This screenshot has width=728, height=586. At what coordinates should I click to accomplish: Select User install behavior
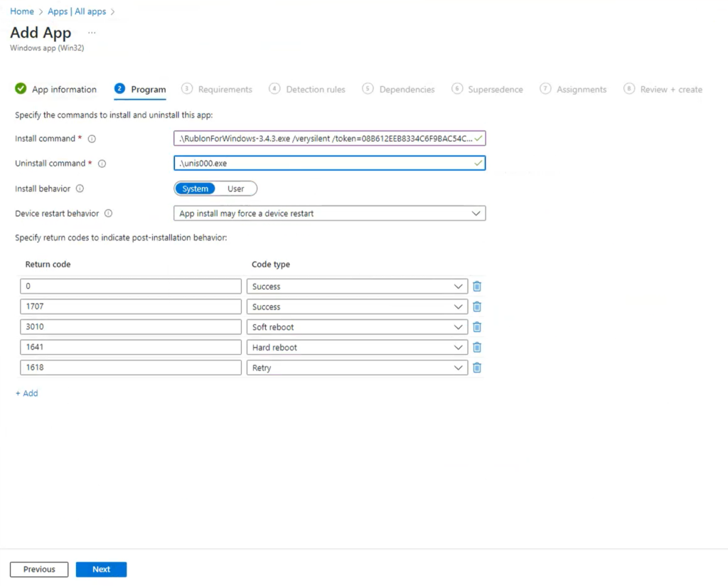point(235,188)
